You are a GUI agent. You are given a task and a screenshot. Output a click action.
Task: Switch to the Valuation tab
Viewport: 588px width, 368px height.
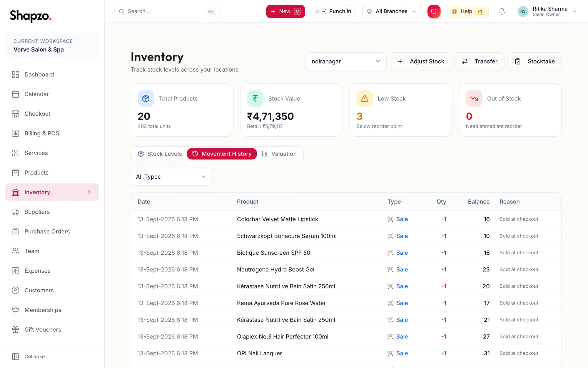[279, 154]
